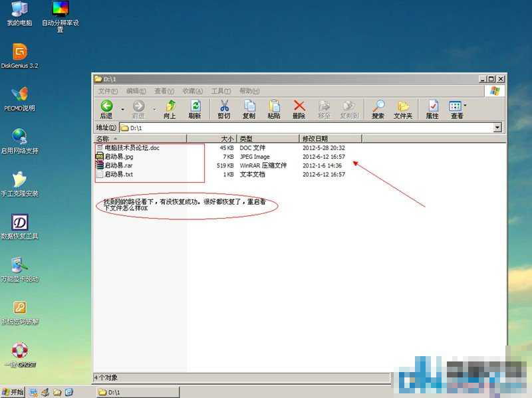
Task: Click 自动分辨率设置 desktop icon
Action: pyautogui.click(x=61, y=16)
